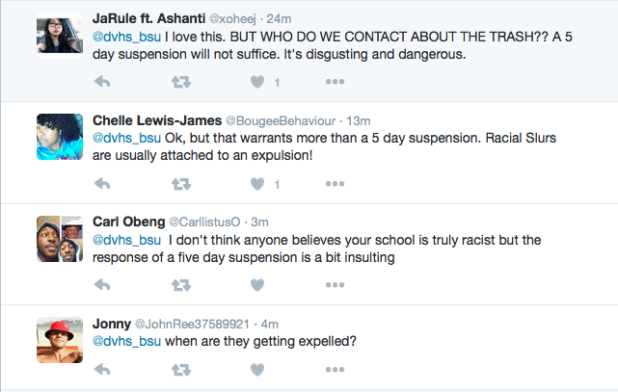Reply to Jonny's tweet
The width and height of the screenshot is (618, 392).
102,370
